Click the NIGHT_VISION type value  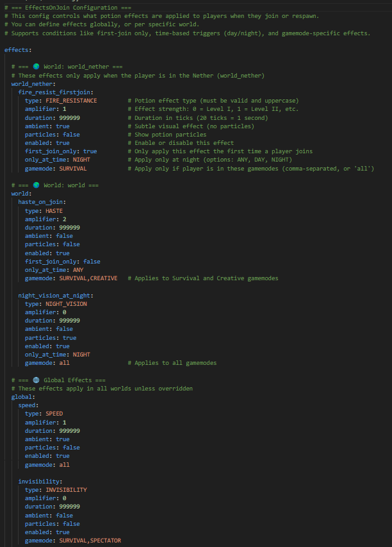66,304
